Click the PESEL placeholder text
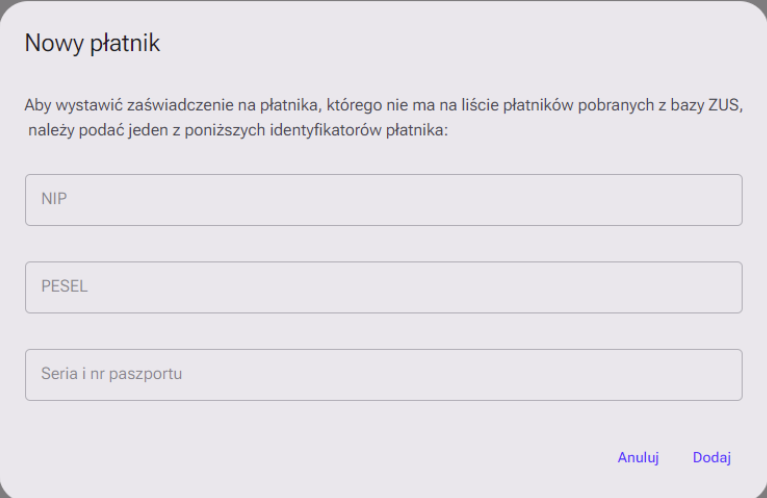This screenshot has width=767, height=498. pyautogui.click(x=64, y=287)
